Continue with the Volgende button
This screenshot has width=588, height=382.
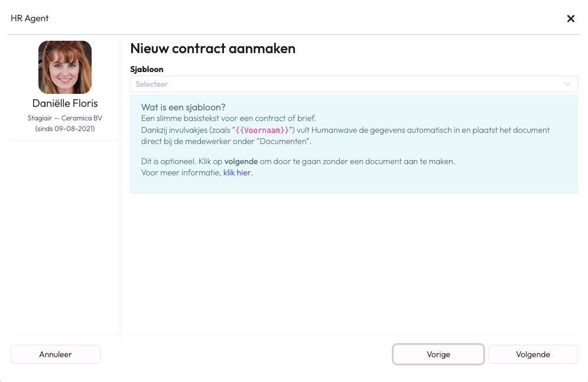pyautogui.click(x=533, y=354)
